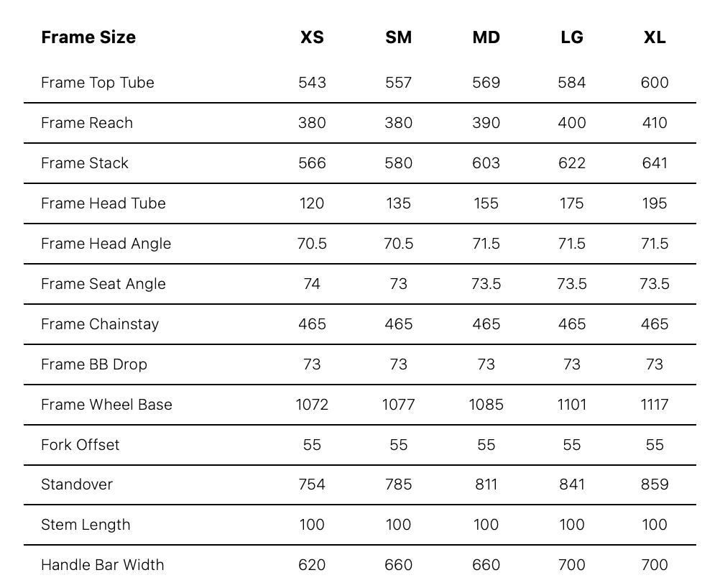Click the Frame Stack row label
This screenshot has height=588, width=720.
pos(85,163)
